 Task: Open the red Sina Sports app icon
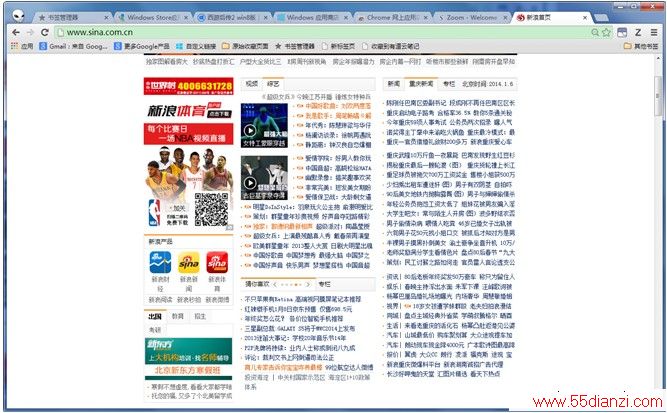[x=217, y=262]
